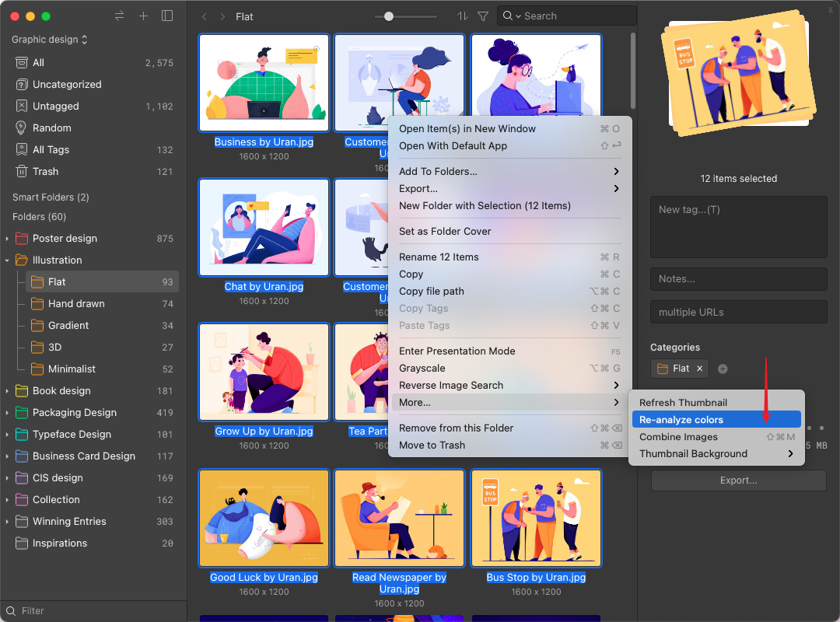Select the Good Luck by Uran.jpg thumbnail
This screenshot has height=622, width=840.
click(x=264, y=518)
